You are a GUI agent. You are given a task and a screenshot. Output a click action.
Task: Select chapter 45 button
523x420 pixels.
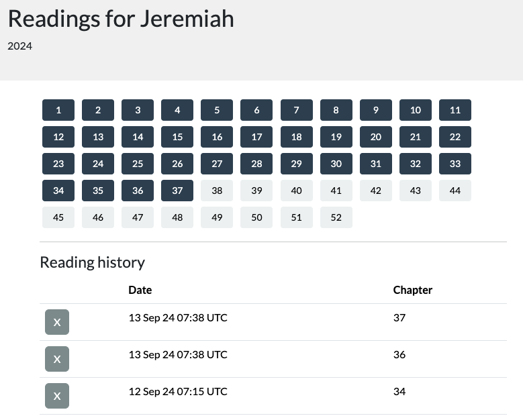(x=58, y=217)
